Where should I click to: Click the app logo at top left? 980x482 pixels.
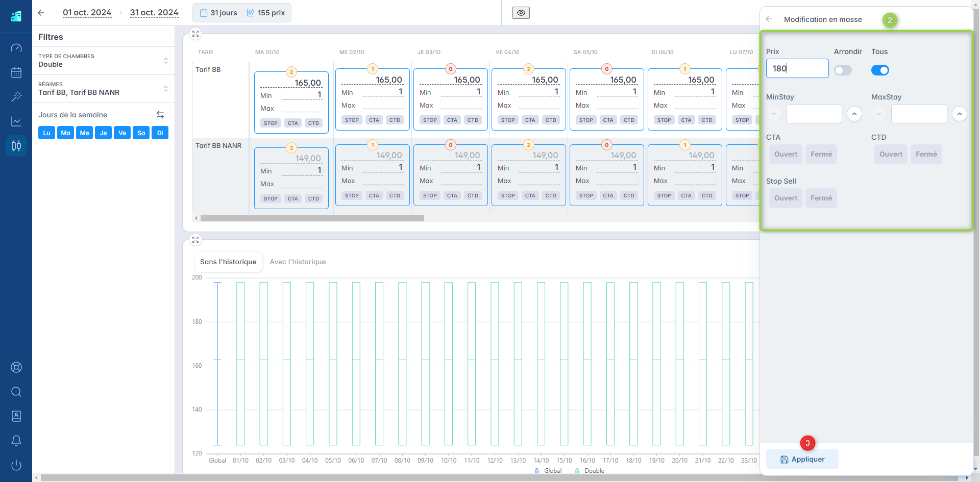point(16,16)
